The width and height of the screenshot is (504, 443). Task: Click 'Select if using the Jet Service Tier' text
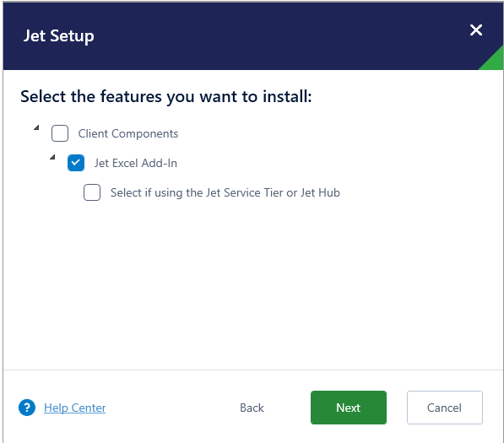coord(225,192)
